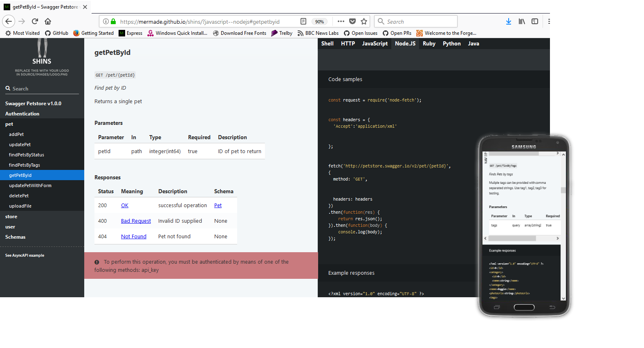Navigate to addPet in the sidebar

[x=42, y=134]
